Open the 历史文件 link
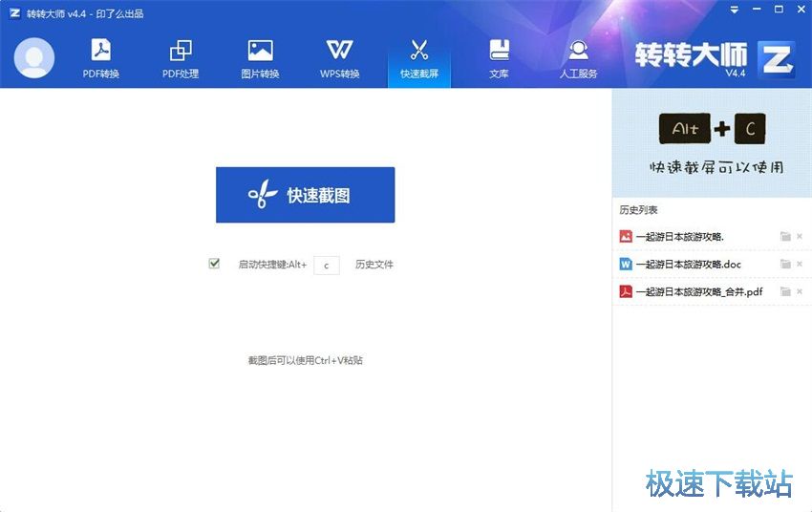 click(374, 265)
